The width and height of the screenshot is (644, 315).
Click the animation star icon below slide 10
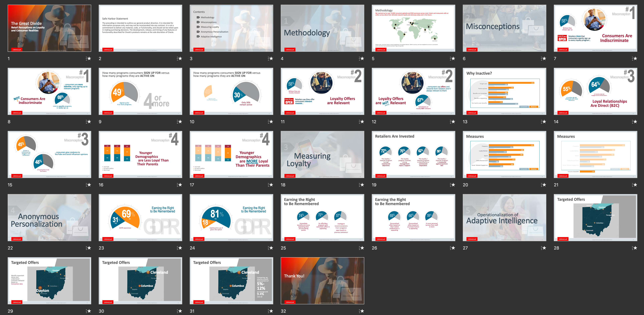[x=271, y=122]
